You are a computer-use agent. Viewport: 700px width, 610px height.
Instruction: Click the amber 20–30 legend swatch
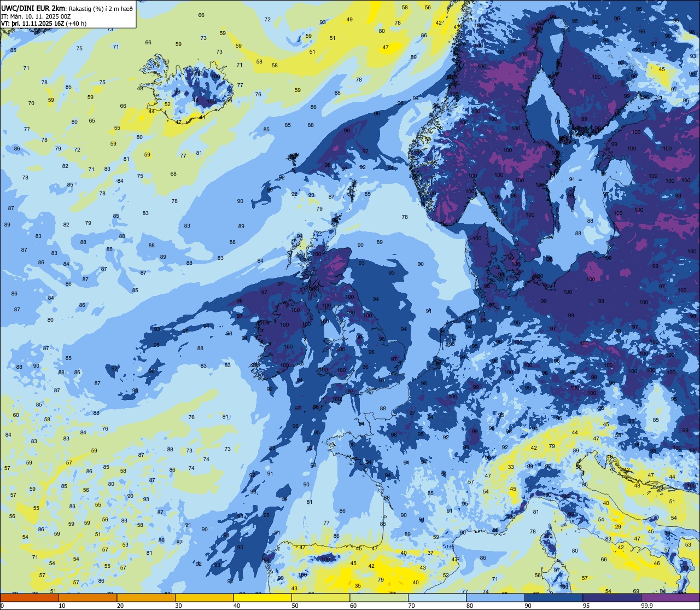146,597
